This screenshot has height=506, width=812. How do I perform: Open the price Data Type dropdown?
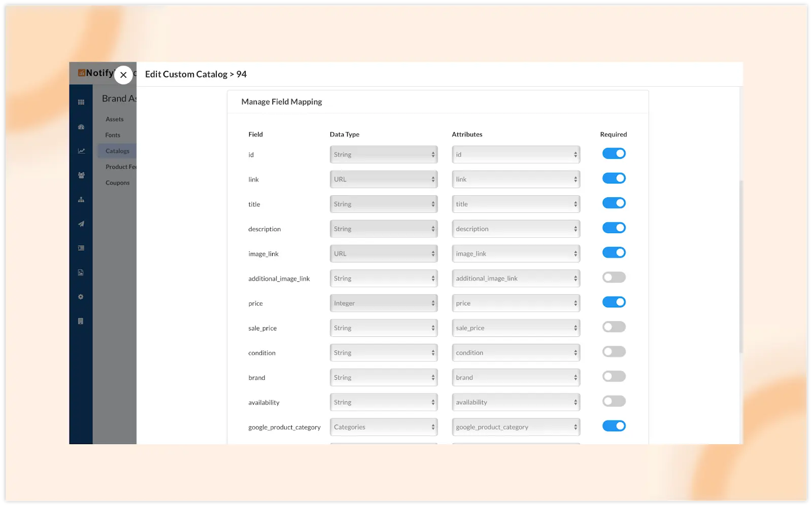point(383,303)
